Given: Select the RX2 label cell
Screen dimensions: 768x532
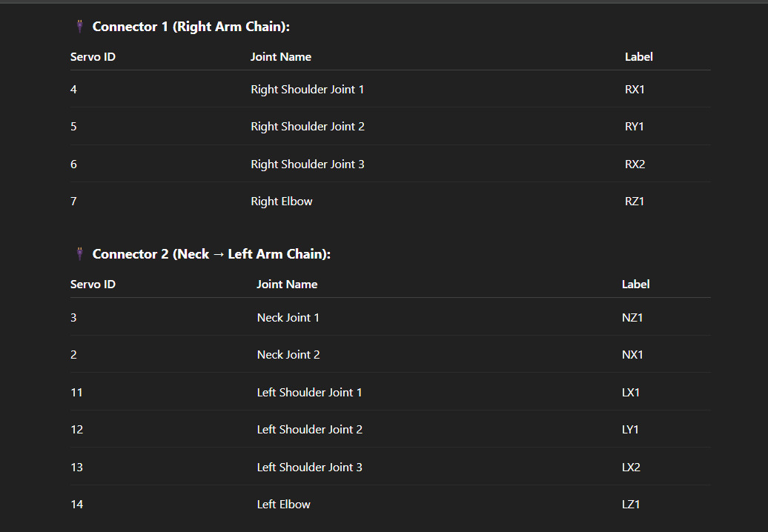Looking at the screenshot, I should (x=635, y=164).
